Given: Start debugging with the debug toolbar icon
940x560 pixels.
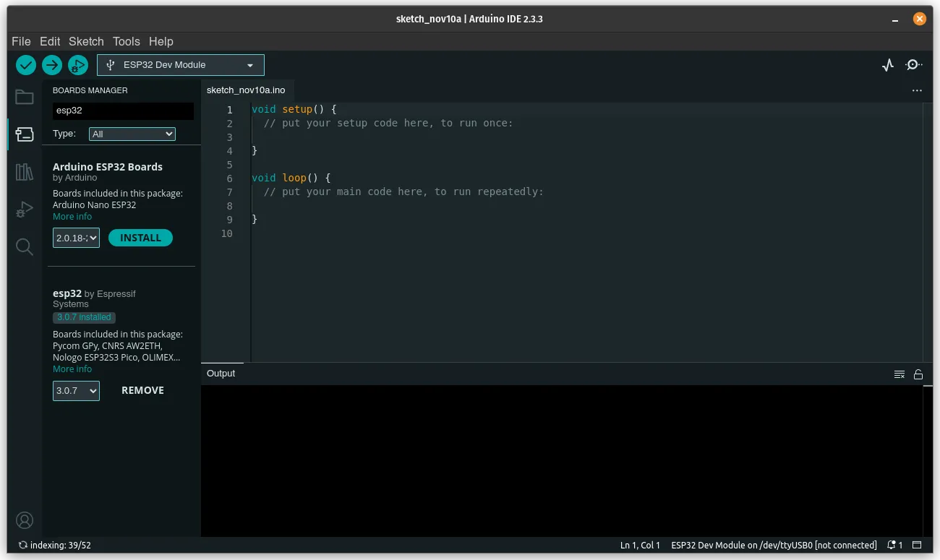Looking at the screenshot, I should click(77, 65).
